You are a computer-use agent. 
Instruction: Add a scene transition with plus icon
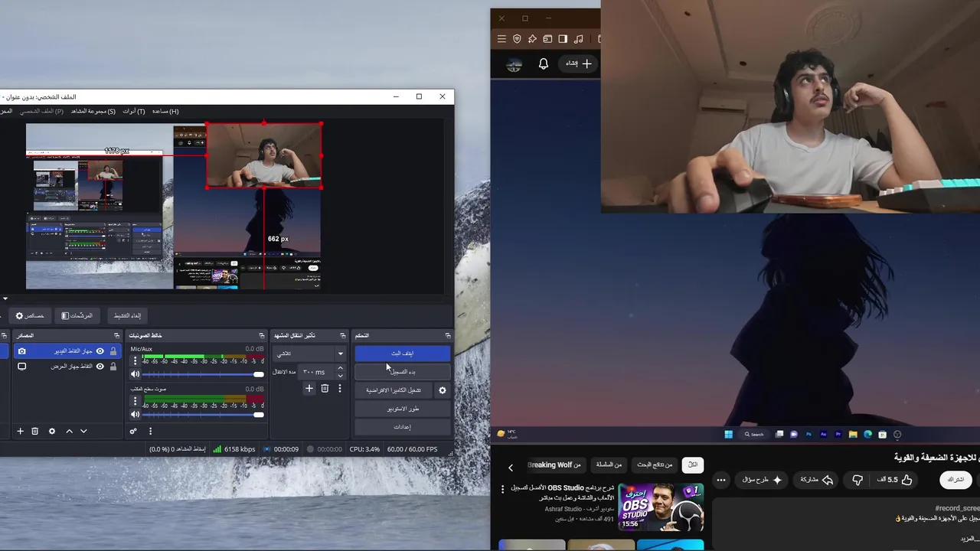[309, 389]
